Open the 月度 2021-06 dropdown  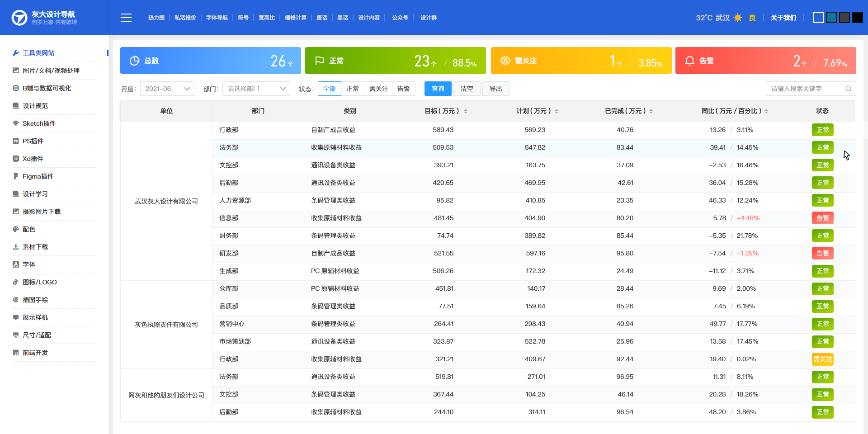(167, 89)
